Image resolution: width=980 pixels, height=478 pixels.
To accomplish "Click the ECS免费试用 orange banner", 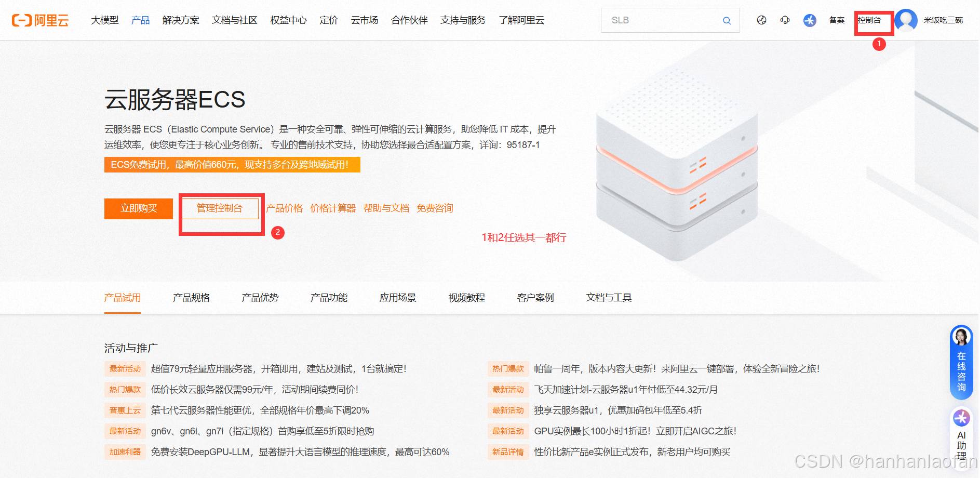I will pos(232,165).
